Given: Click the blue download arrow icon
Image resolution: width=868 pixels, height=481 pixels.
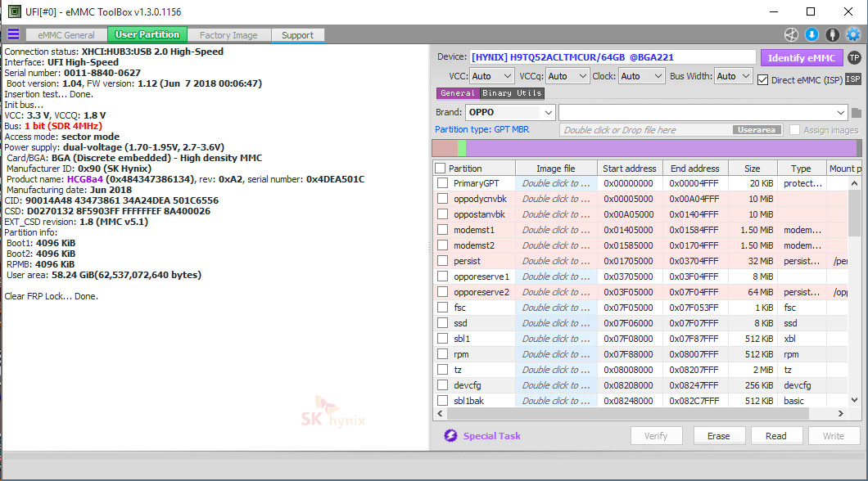Looking at the screenshot, I should 812,34.
